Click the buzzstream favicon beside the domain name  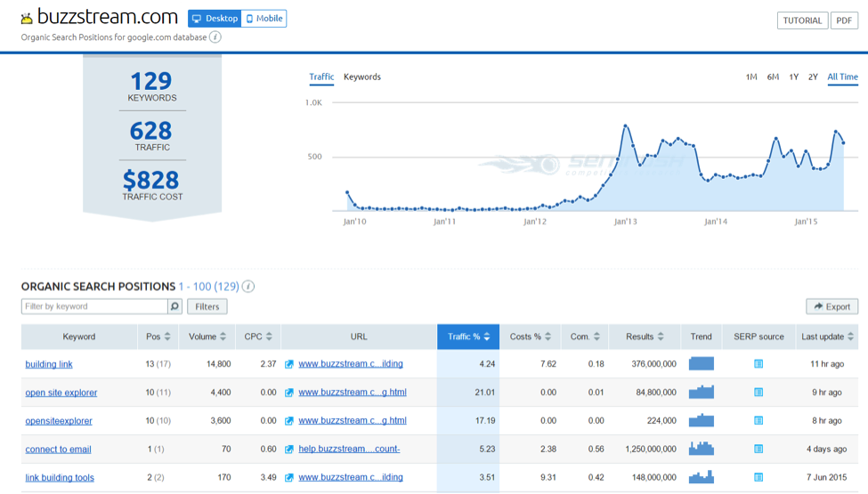[x=27, y=19]
